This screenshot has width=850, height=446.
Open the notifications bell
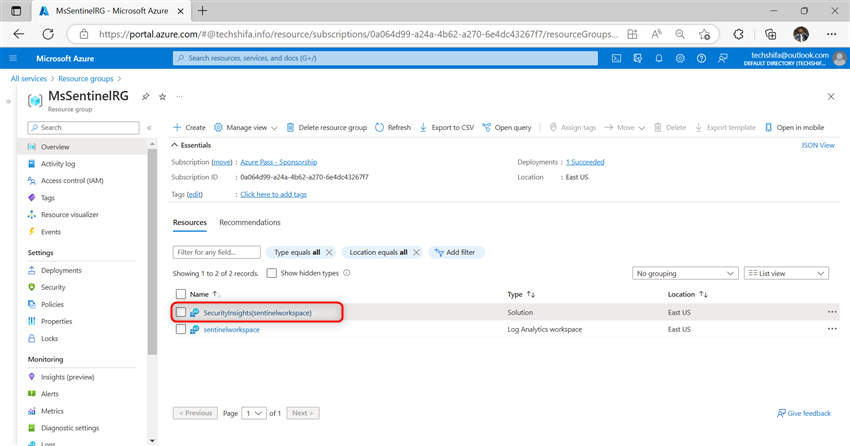(659, 58)
